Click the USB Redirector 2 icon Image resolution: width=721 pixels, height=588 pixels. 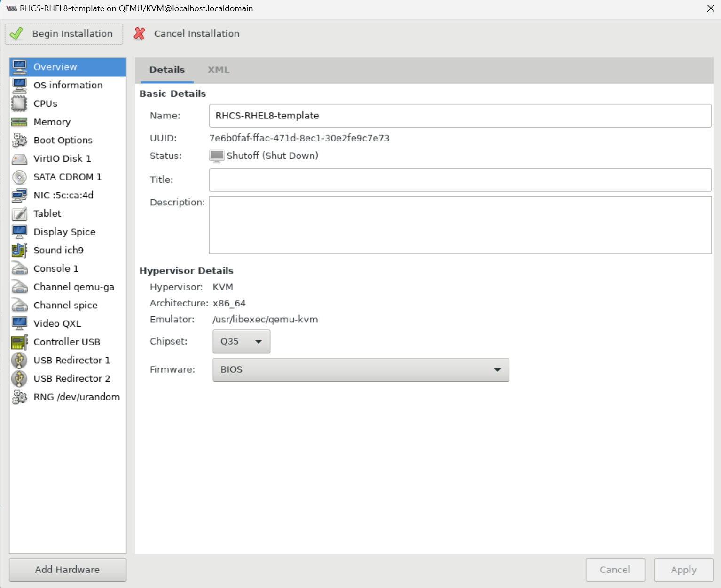pyautogui.click(x=20, y=378)
